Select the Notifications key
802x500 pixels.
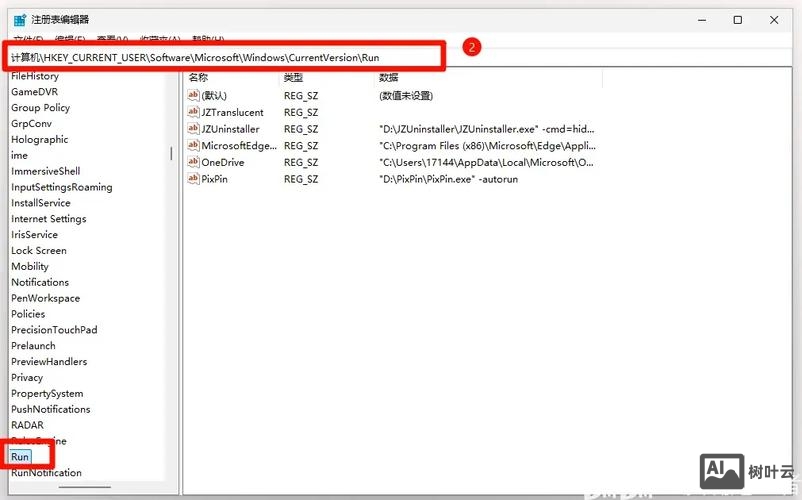[x=40, y=282]
